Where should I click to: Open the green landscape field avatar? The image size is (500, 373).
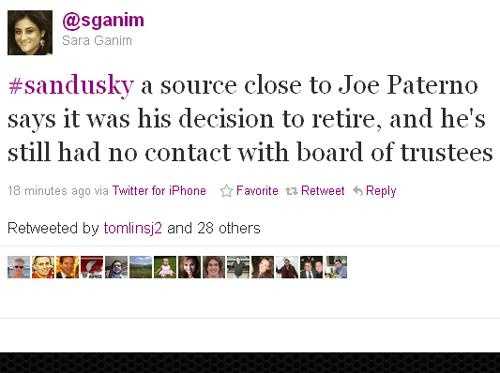pyautogui.click(x=141, y=267)
